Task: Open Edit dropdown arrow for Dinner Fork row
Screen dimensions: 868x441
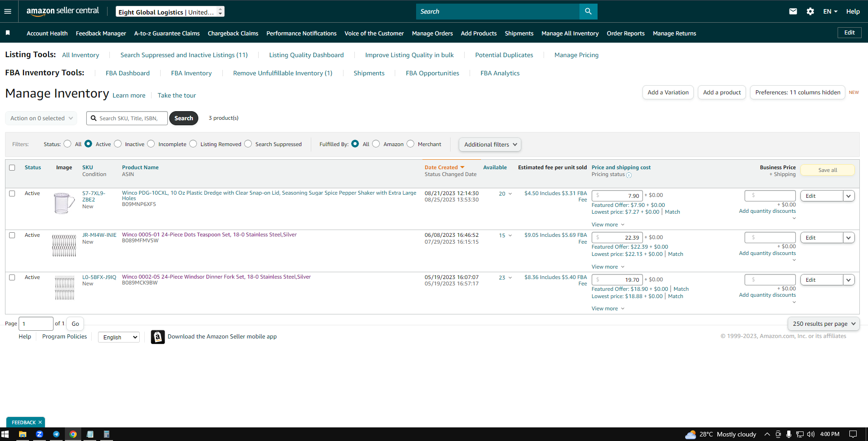Action: (848, 280)
